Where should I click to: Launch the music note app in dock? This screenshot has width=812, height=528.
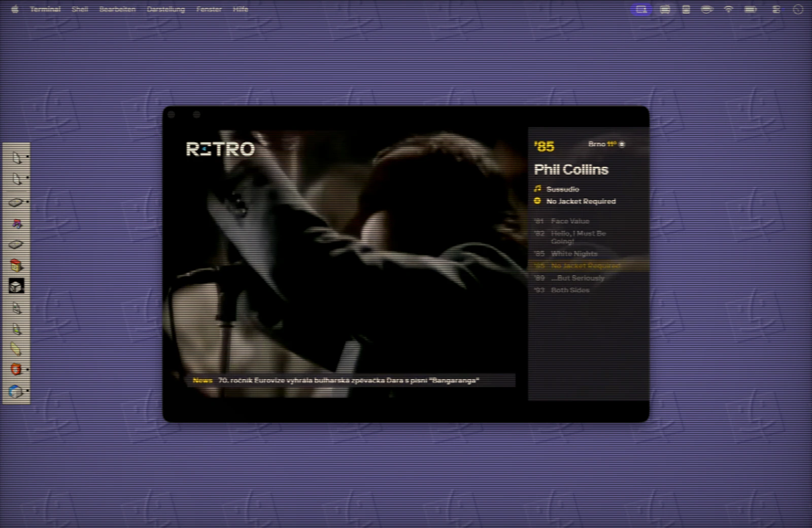coord(16,223)
